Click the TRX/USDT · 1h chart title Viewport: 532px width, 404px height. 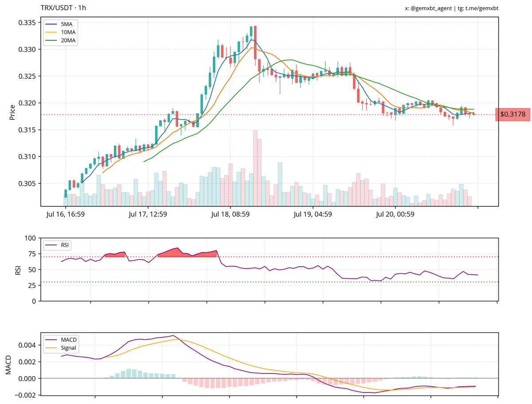click(63, 8)
